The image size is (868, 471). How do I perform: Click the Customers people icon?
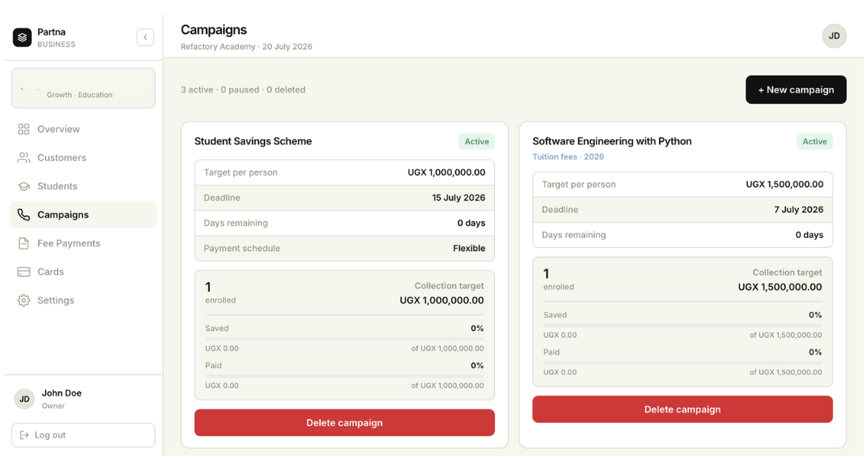click(x=23, y=158)
